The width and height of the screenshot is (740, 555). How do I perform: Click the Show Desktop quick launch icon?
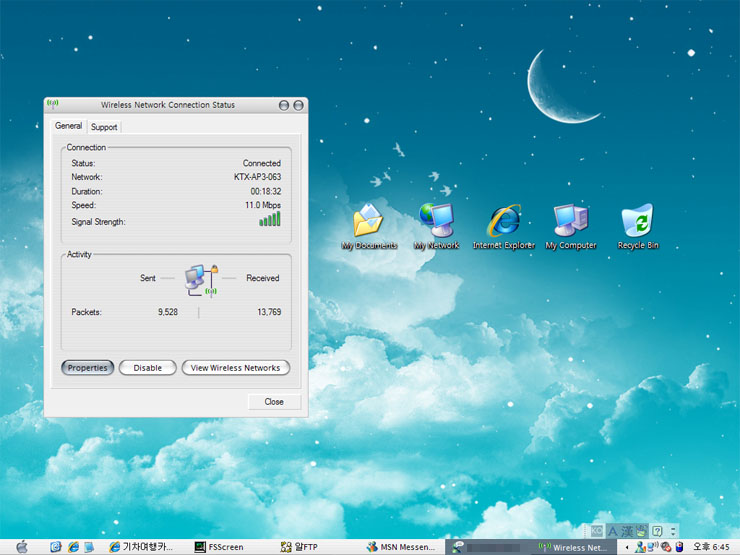pyautogui.click(x=89, y=547)
